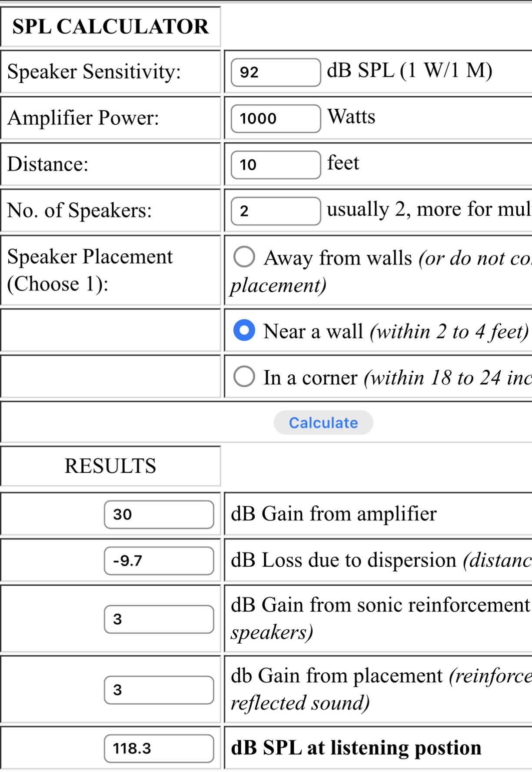The height and width of the screenshot is (772, 532).
Task: Click the 118.3 dB SPL listening position field
Action: pyautogui.click(x=159, y=749)
